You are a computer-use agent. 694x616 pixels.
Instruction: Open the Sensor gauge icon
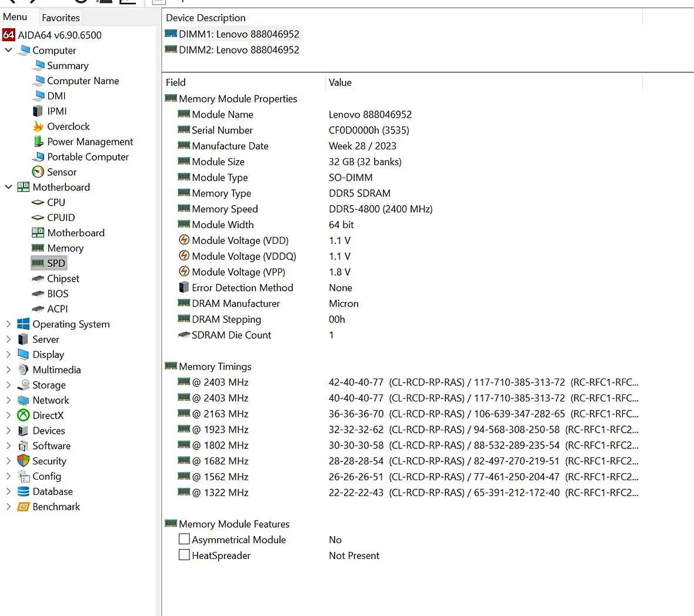tap(38, 172)
